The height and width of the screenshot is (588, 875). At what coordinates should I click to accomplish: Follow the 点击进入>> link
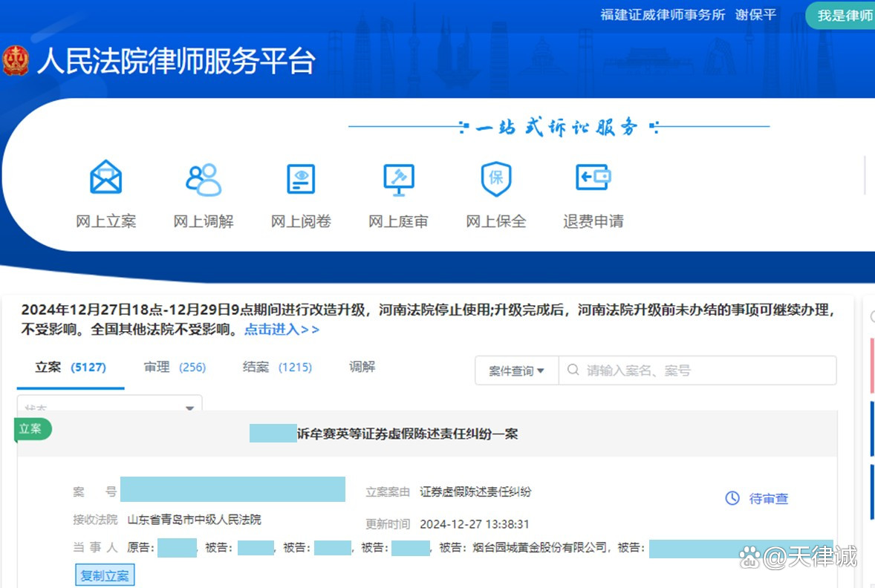click(x=282, y=330)
